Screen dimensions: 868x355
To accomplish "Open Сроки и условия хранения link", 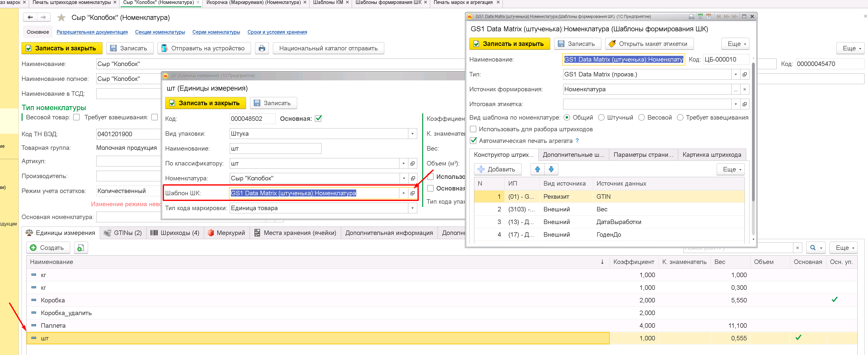I will pos(277,32).
